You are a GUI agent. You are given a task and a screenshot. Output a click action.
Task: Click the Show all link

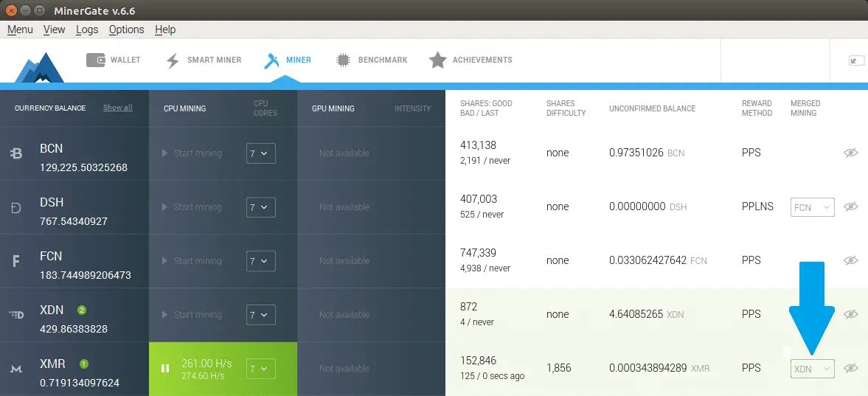tap(117, 108)
